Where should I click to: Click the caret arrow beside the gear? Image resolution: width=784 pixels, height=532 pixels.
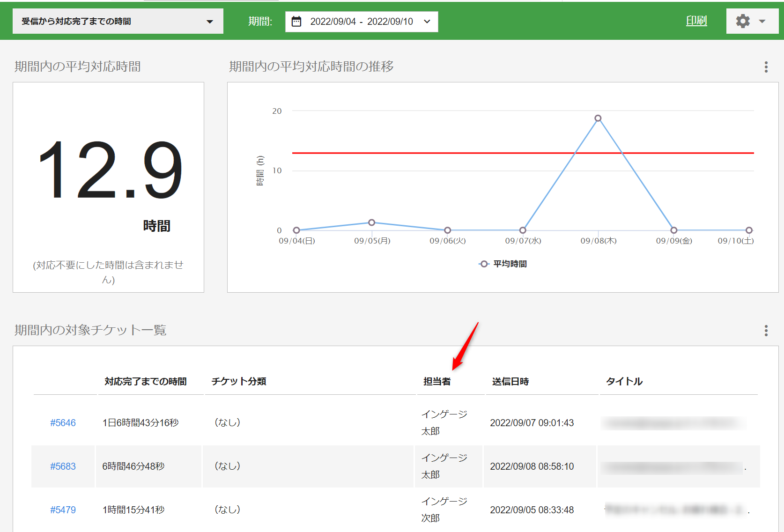point(762,22)
